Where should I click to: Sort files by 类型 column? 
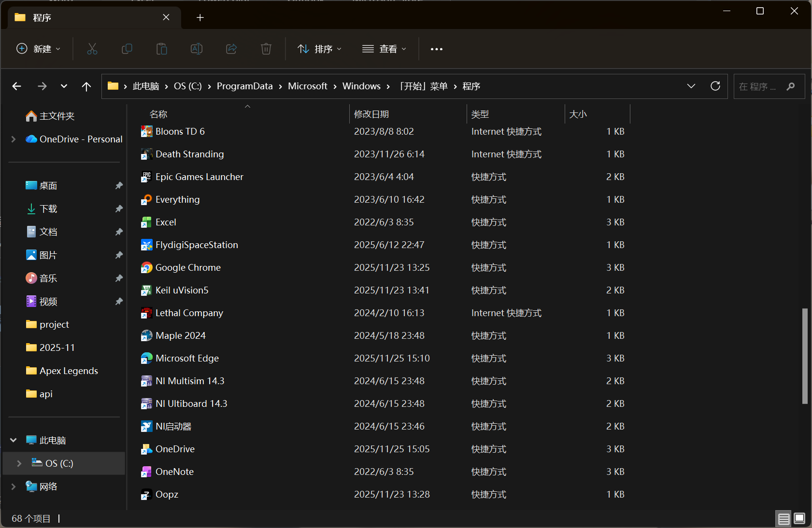(480, 114)
